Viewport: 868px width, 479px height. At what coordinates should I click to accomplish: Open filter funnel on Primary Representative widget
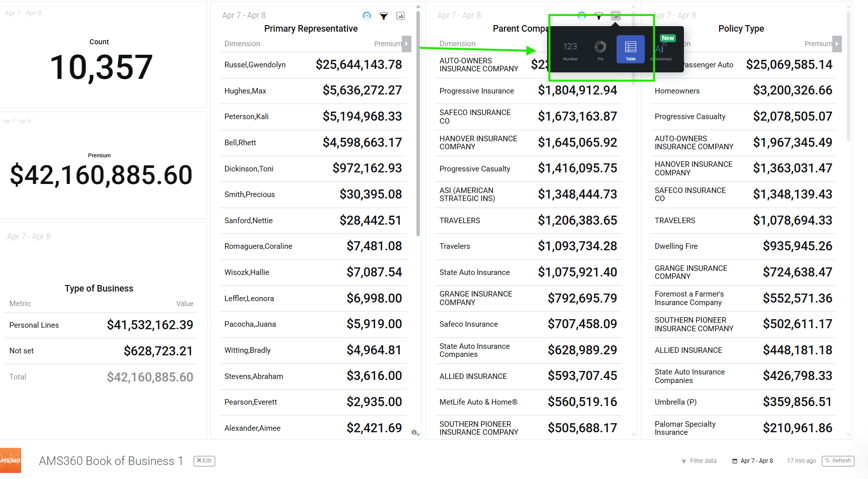pos(384,16)
